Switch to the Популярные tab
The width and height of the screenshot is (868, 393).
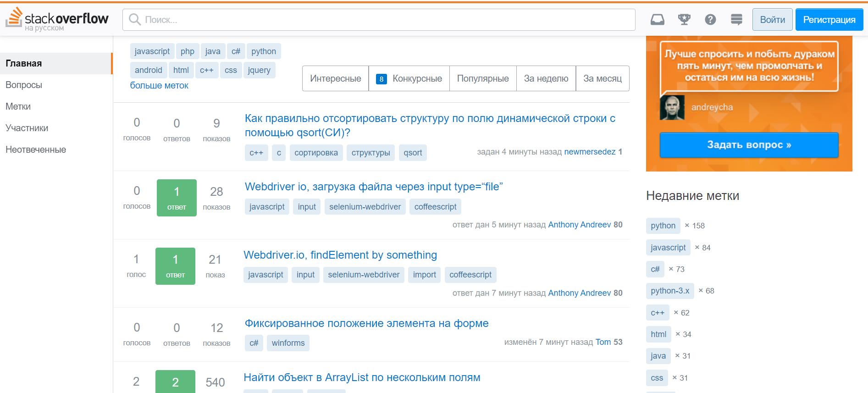pyautogui.click(x=483, y=78)
